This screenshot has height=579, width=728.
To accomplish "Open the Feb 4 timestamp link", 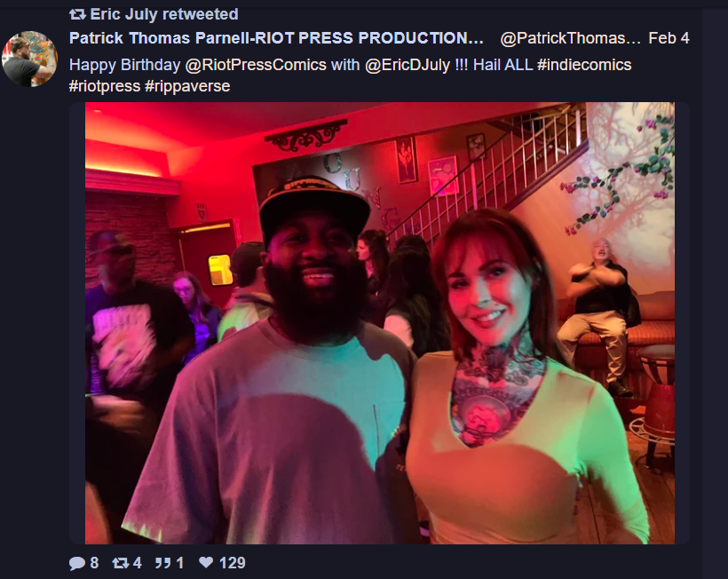I will [x=669, y=38].
